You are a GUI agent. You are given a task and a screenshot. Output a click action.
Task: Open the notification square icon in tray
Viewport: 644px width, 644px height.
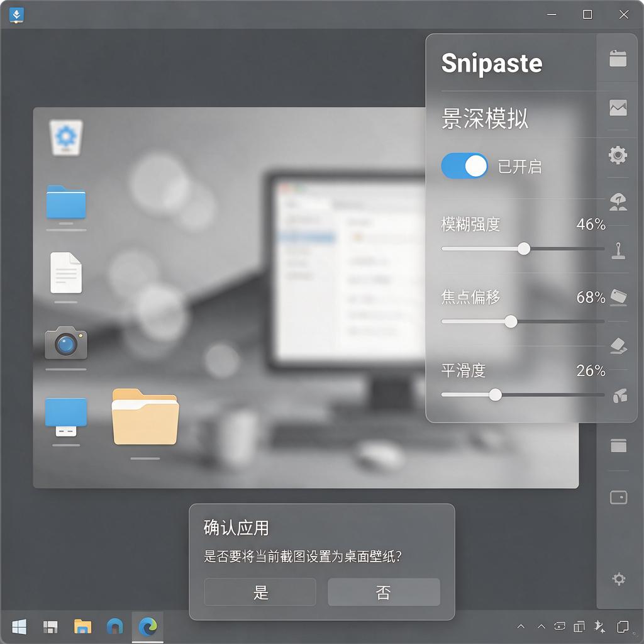point(623,627)
